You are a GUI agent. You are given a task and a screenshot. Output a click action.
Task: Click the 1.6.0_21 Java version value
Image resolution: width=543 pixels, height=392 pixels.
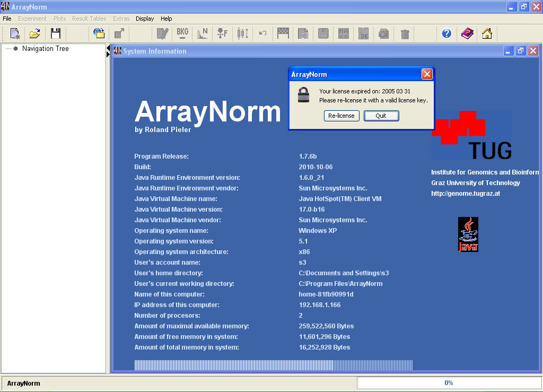pyautogui.click(x=311, y=178)
